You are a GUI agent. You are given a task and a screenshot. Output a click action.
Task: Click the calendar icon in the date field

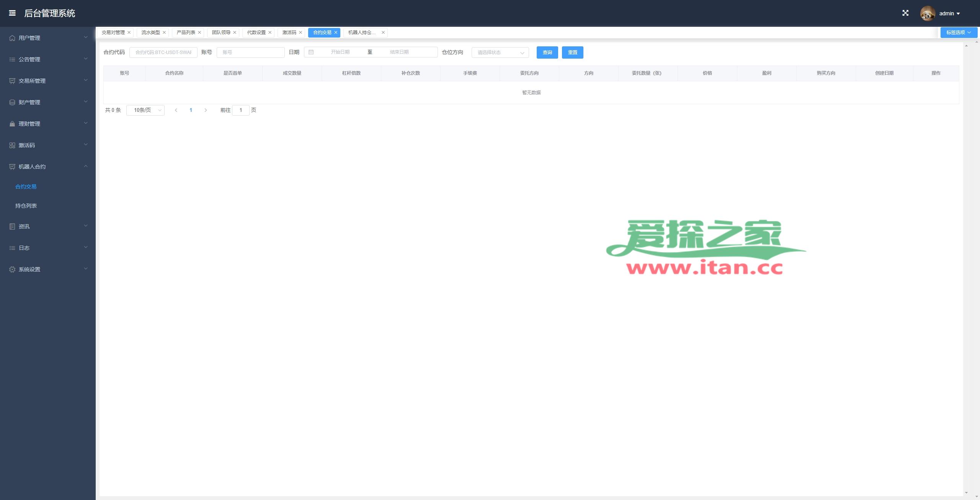311,52
